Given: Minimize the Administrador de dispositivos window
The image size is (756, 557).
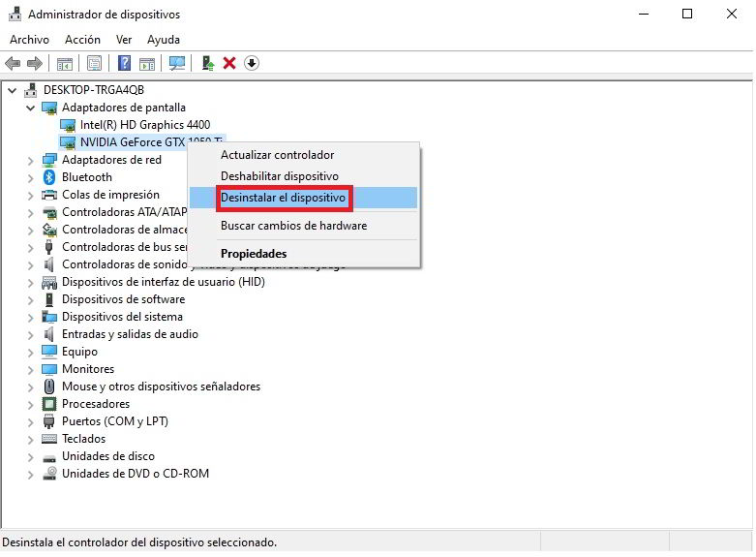Looking at the screenshot, I should [x=644, y=14].
